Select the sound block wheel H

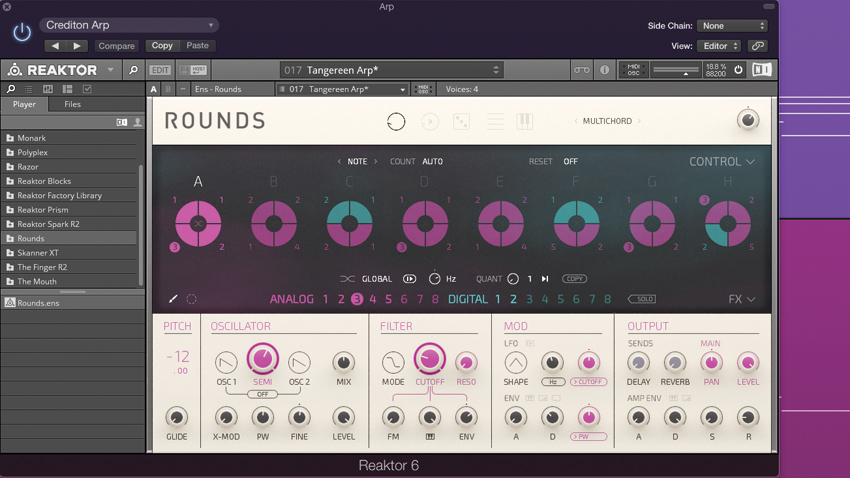(x=727, y=223)
